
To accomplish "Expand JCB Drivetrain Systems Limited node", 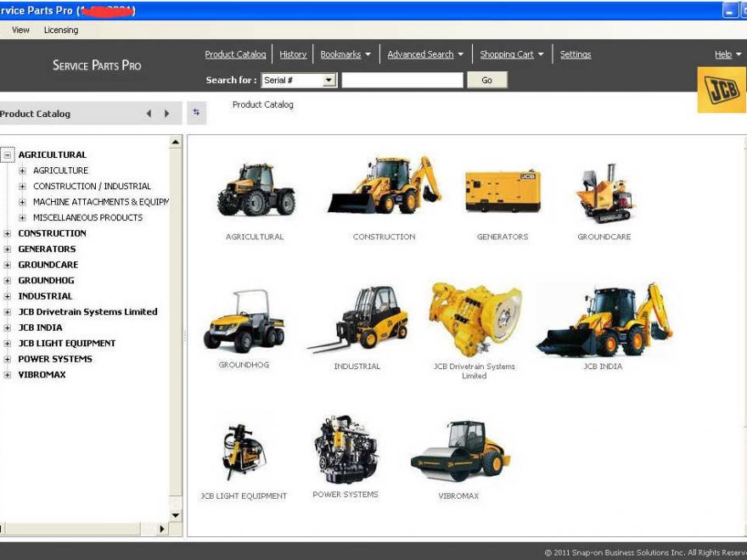I will [x=7, y=312].
